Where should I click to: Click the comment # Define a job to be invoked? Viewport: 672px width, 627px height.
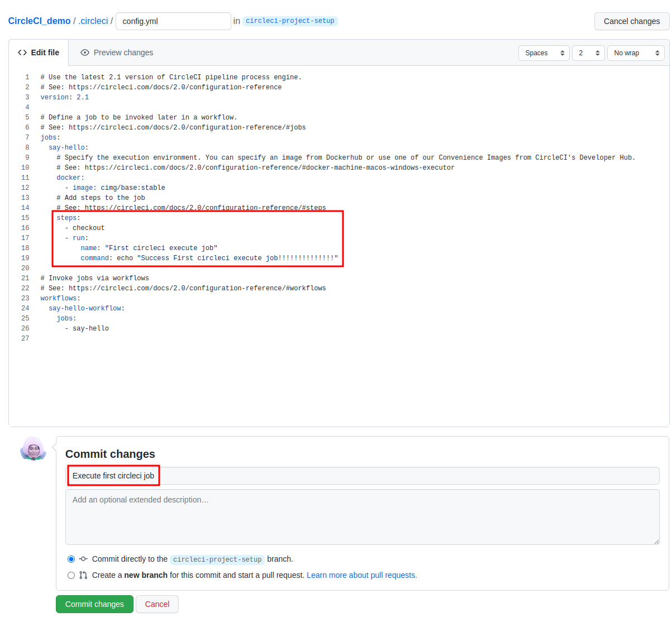pos(139,117)
